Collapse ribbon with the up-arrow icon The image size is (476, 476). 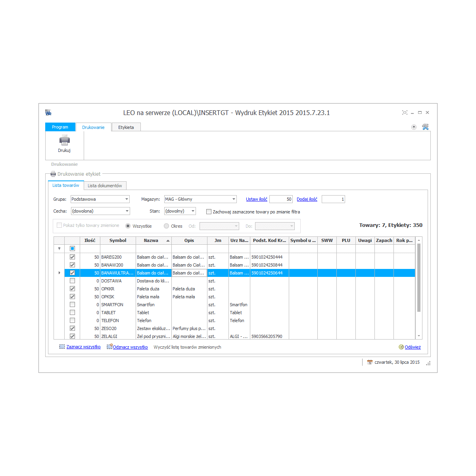tap(414, 127)
